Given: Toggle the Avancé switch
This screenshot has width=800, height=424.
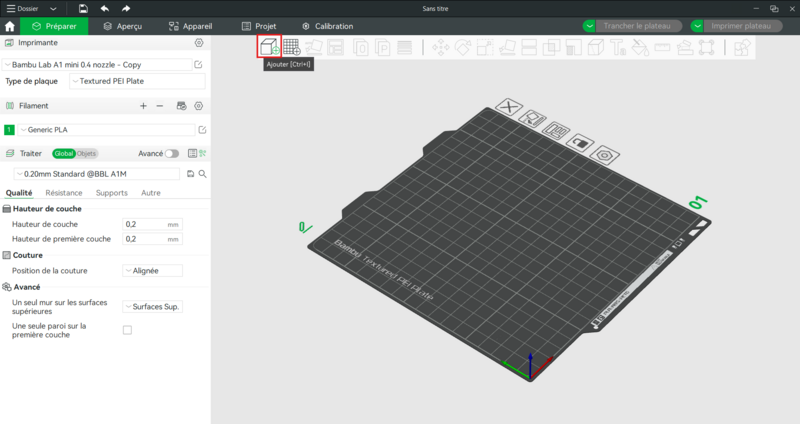Looking at the screenshot, I should [172, 153].
